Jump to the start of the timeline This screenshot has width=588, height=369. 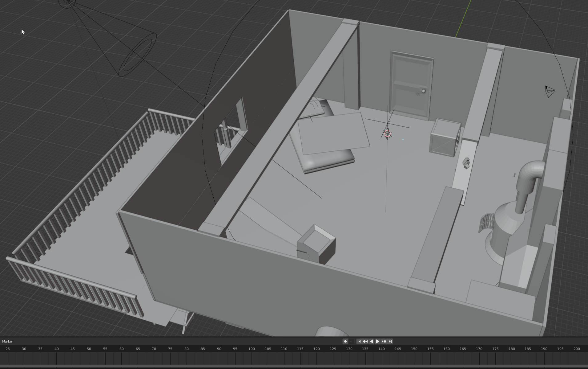click(x=359, y=341)
